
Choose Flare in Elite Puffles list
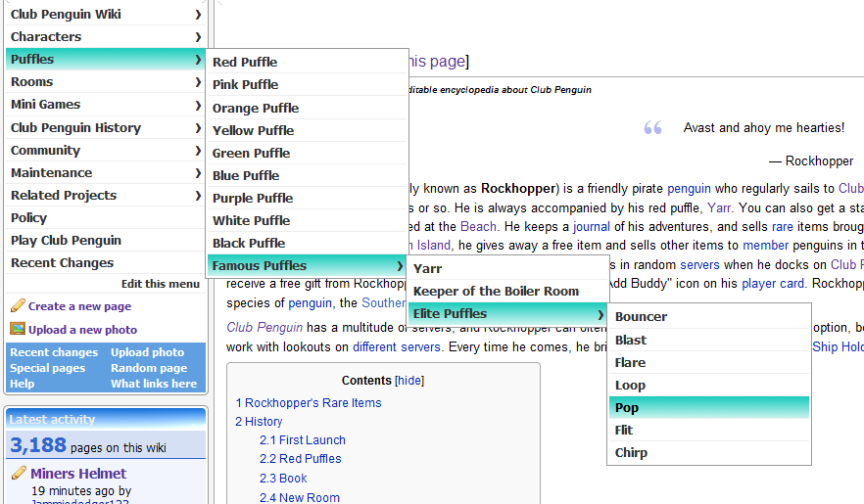click(709, 363)
